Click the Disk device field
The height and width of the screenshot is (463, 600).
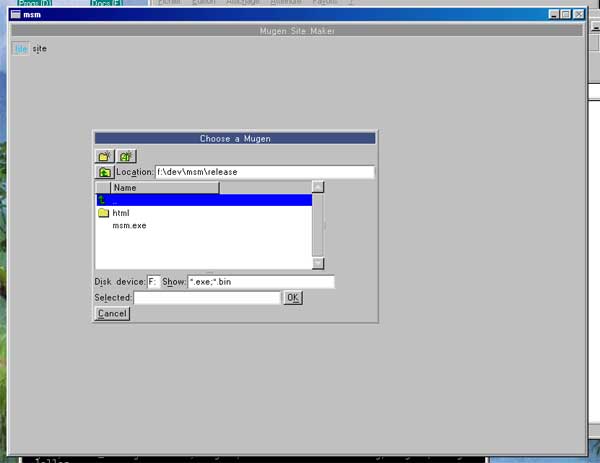click(153, 282)
